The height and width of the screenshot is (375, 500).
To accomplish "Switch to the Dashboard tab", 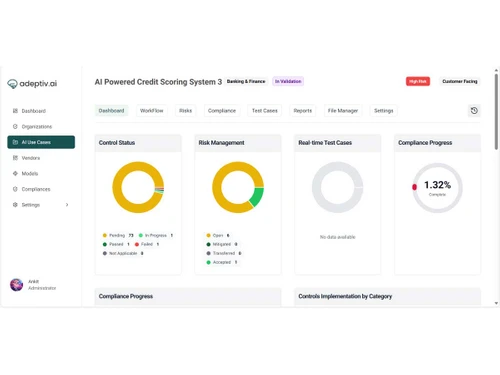I will (x=111, y=111).
